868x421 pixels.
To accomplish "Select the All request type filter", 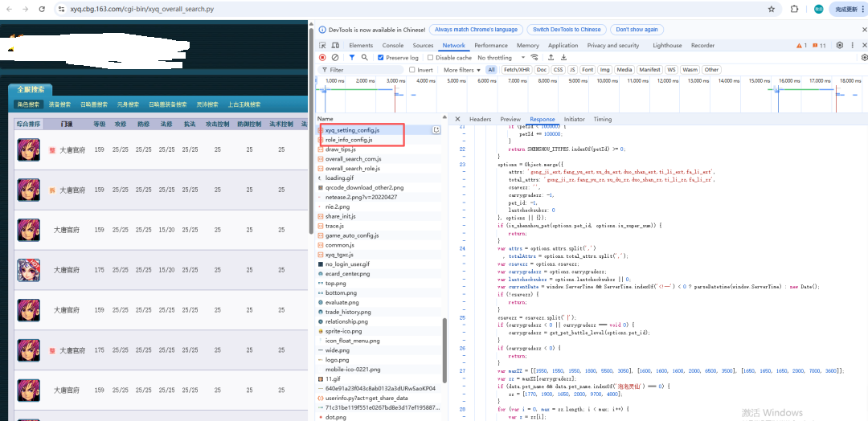I will pyautogui.click(x=491, y=70).
